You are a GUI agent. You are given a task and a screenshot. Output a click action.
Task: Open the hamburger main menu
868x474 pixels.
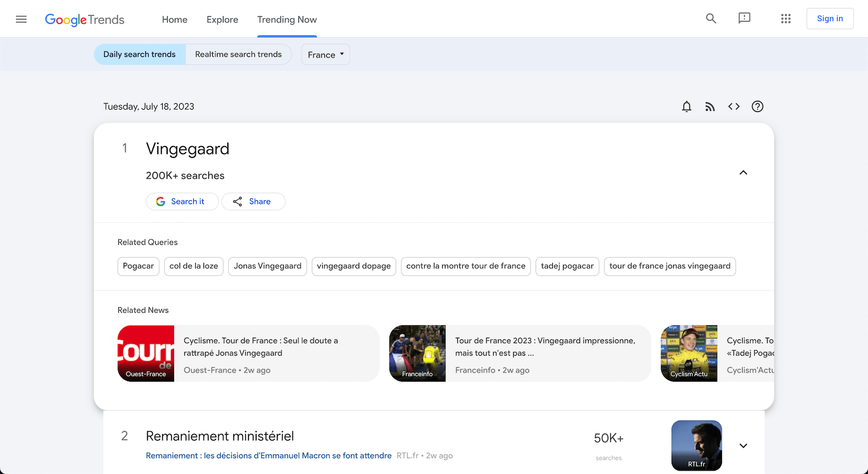coord(21,20)
